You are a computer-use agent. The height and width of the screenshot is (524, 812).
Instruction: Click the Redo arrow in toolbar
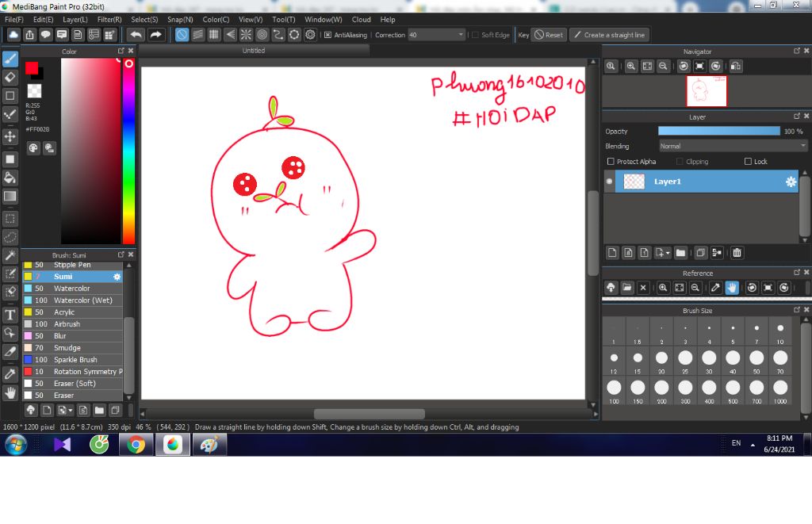point(155,35)
